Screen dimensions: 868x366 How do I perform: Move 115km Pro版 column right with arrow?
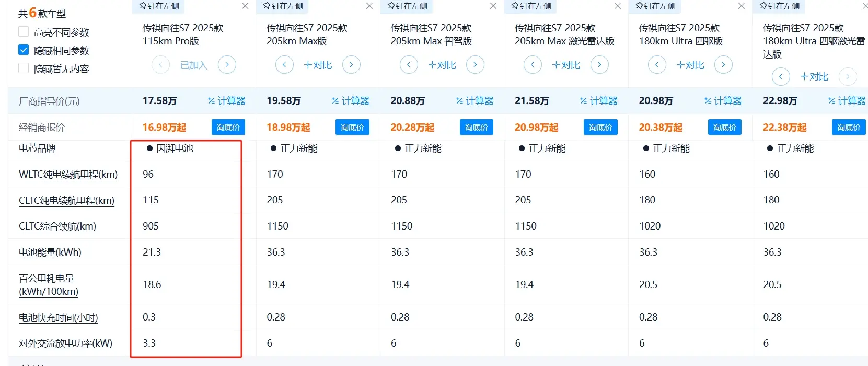tap(227, 65)
